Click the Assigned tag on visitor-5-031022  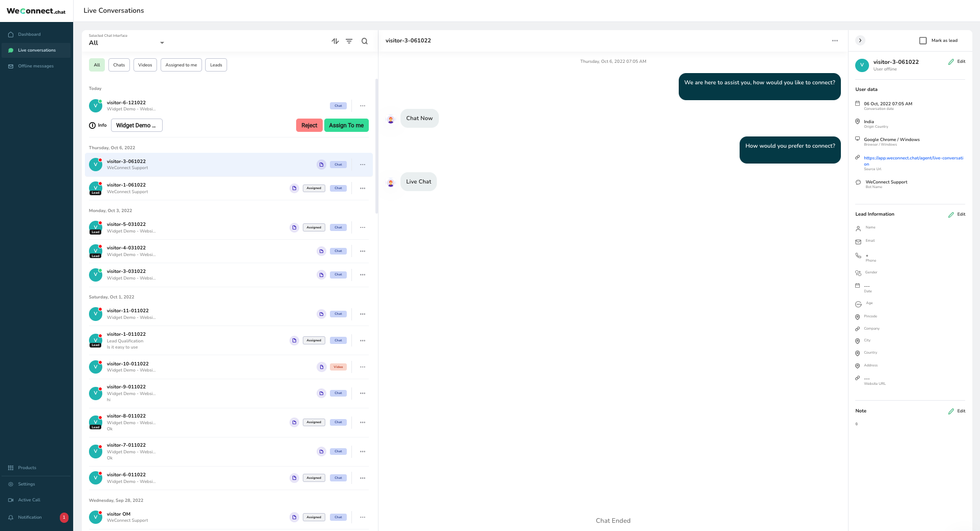(x=314, y=227)
